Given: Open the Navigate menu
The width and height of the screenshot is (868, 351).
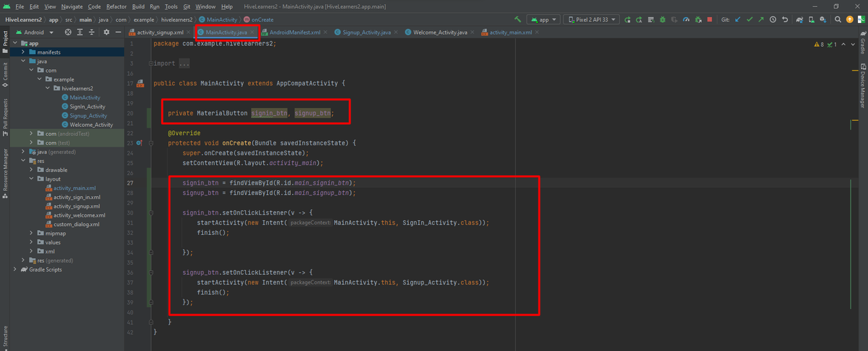Looking at the screenshot, I should [72, 6].
